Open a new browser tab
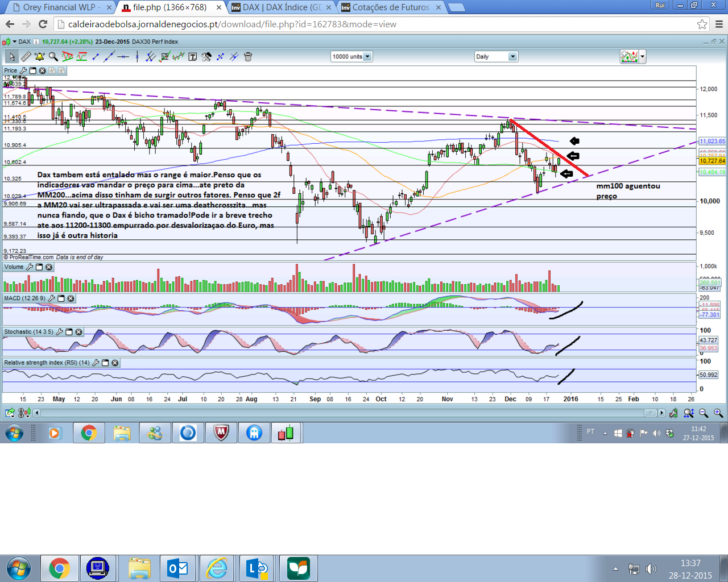 click(457, 7)
